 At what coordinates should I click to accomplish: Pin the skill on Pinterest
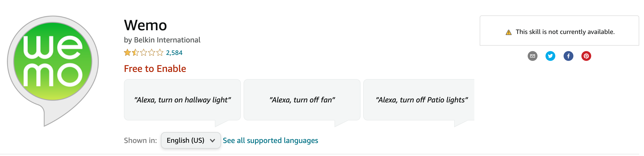[x=586, y=56]
